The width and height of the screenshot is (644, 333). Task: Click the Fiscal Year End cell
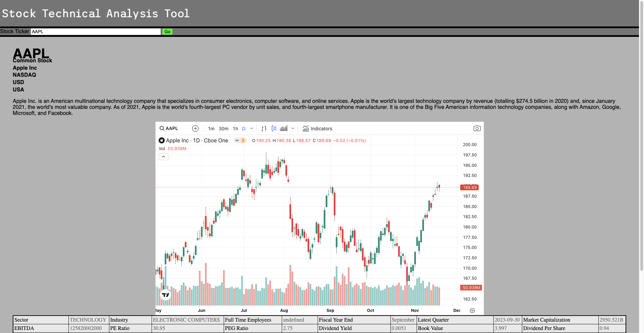(x=354, y=320)
